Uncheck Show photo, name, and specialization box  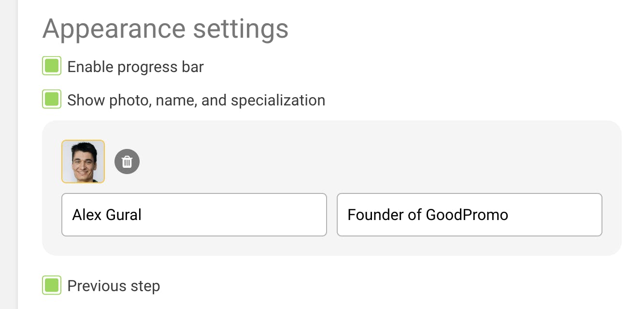52,100
